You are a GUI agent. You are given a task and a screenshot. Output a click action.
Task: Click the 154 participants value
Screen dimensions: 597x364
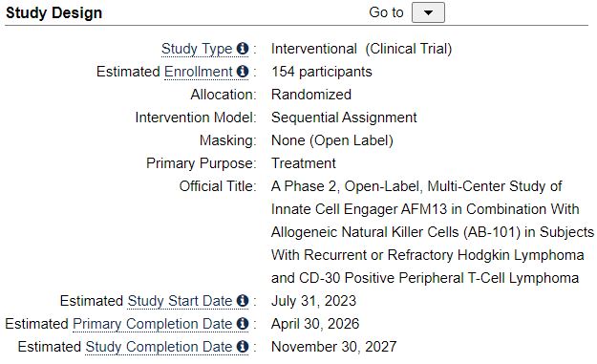(322, 72)
